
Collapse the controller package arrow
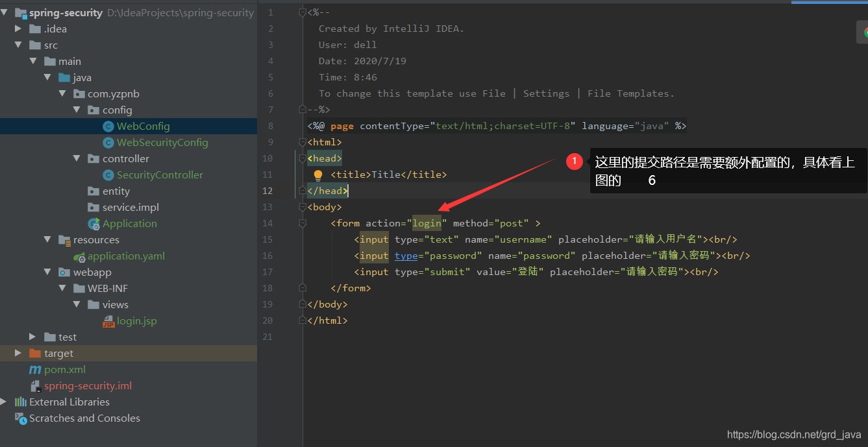[x=77, y=158]
